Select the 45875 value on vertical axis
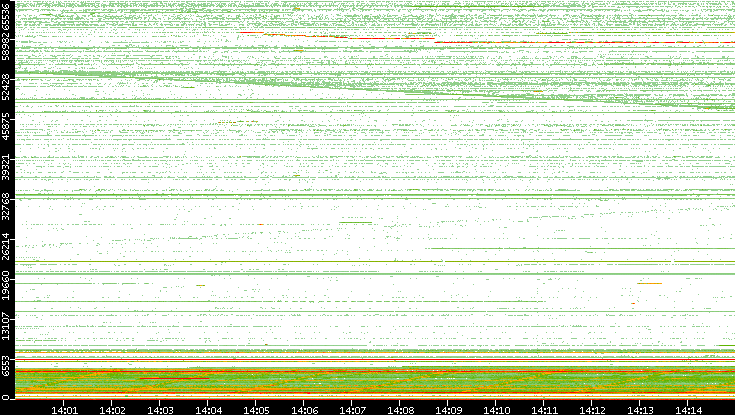 coord(6,126)
